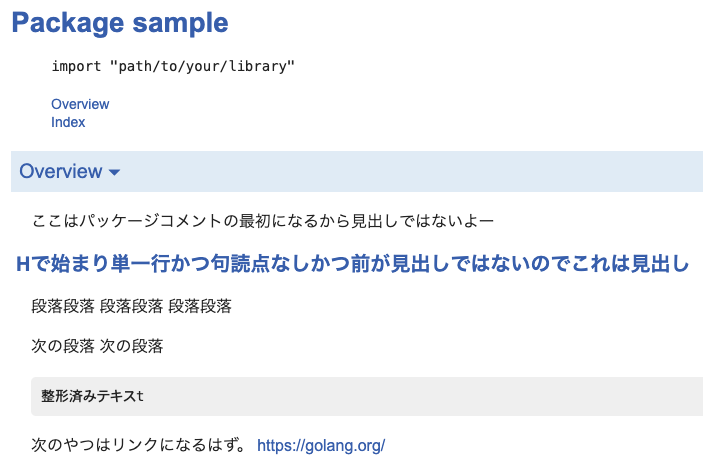
Task: Follow the https://golang.org/ hyperlink
Action: coord(321,445)
